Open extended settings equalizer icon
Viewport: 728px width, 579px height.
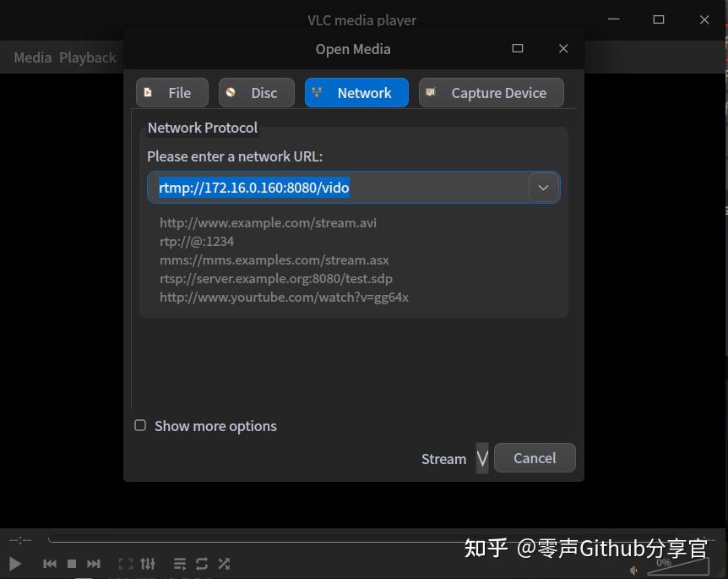[x=148, y=563]
